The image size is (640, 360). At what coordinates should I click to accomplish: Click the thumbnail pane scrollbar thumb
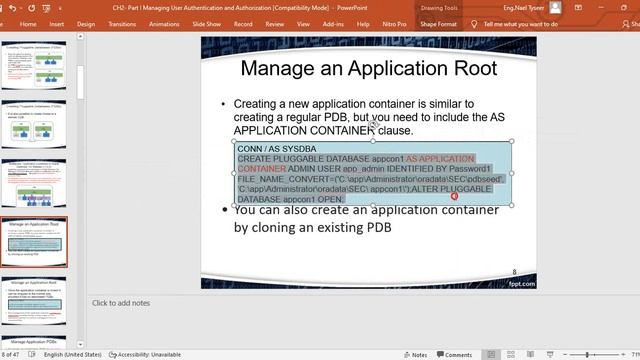(x=80, y=82)
